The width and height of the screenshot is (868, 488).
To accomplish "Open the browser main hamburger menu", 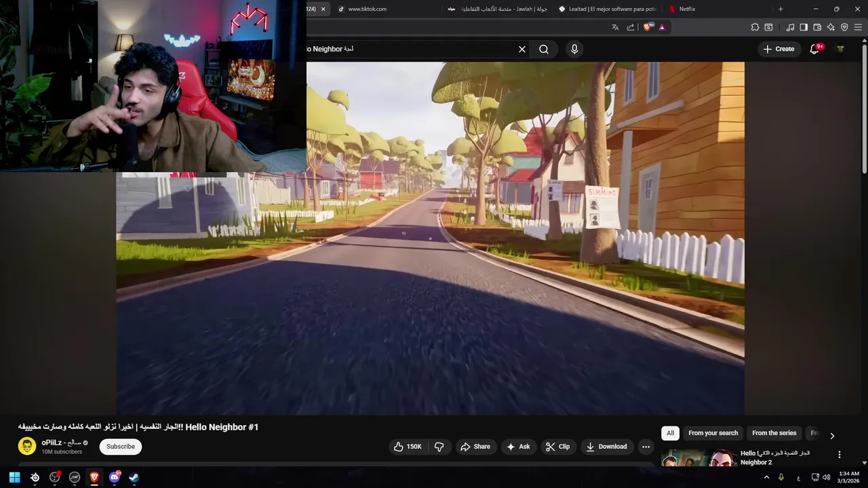I will 859,27.
